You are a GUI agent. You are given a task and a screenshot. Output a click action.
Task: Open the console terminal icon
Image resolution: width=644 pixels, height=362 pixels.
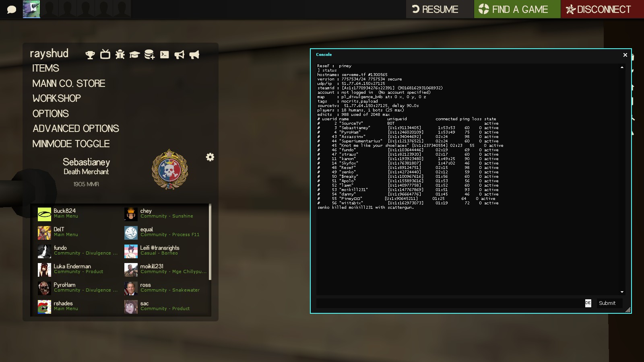(165, 55)
